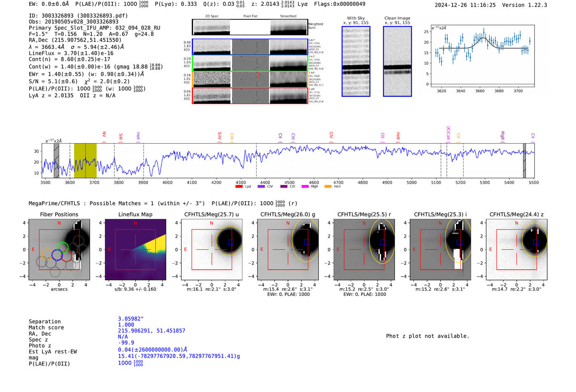Click the dark purple CIII legend swatch

point(283,186)
